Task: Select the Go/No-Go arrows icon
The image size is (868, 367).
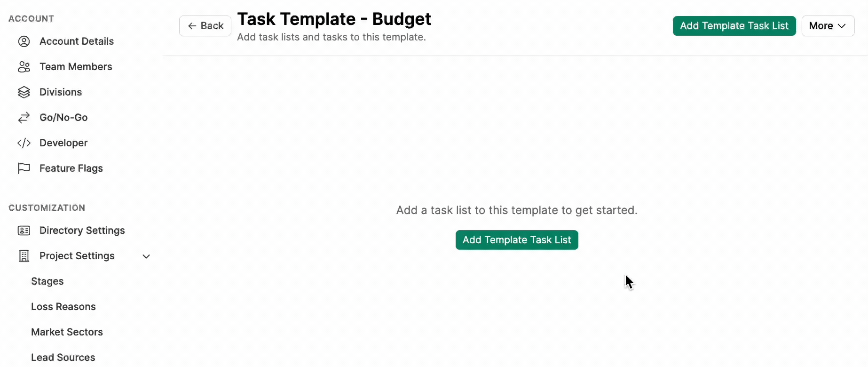Action: pyautogui.click(x=24, y=118)
